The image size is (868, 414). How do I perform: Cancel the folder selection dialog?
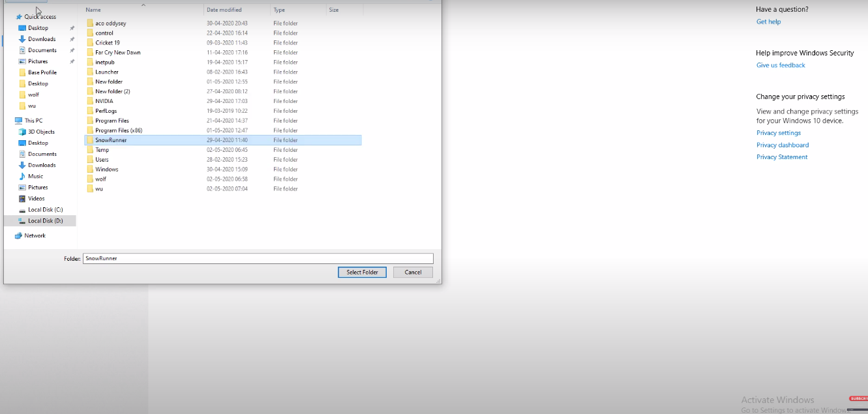point(413,272)
